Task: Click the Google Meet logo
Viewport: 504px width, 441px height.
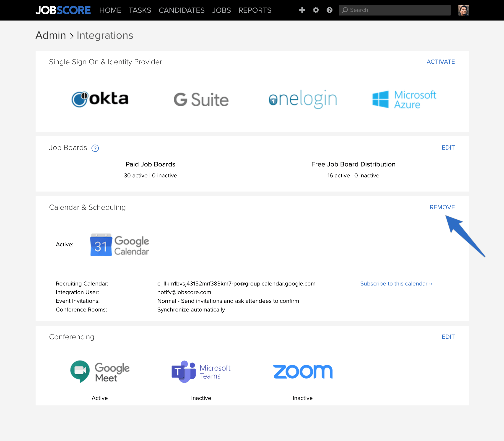Action: [100, 372]
